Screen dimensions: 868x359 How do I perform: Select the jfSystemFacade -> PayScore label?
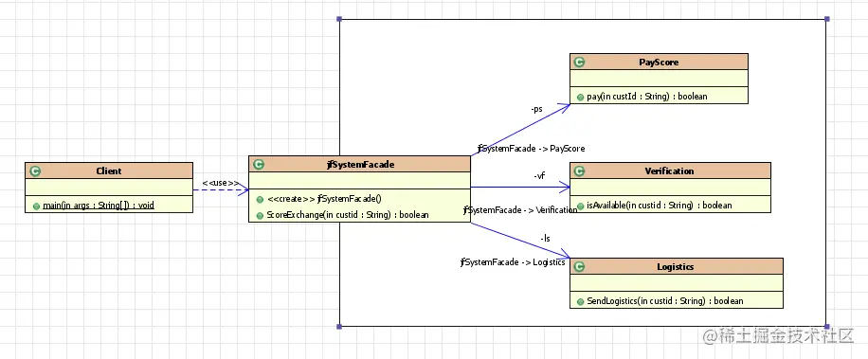click(x=532, y=149)
